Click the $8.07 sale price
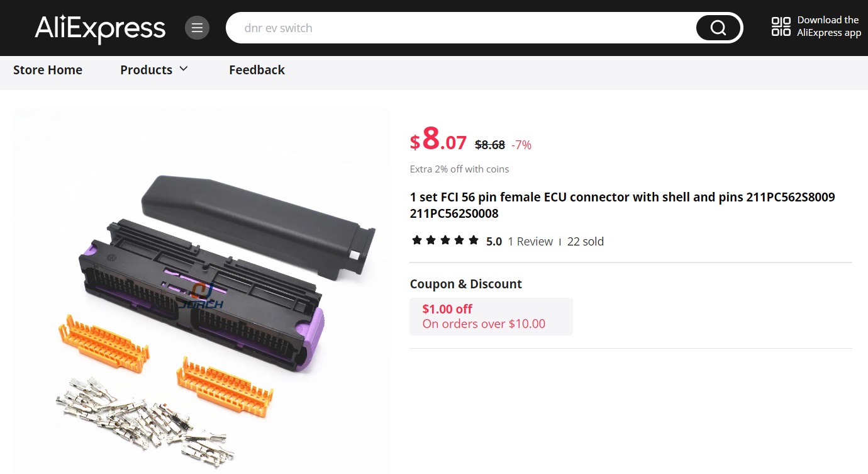The image size is (868, 474). click(x=438, y=139)
